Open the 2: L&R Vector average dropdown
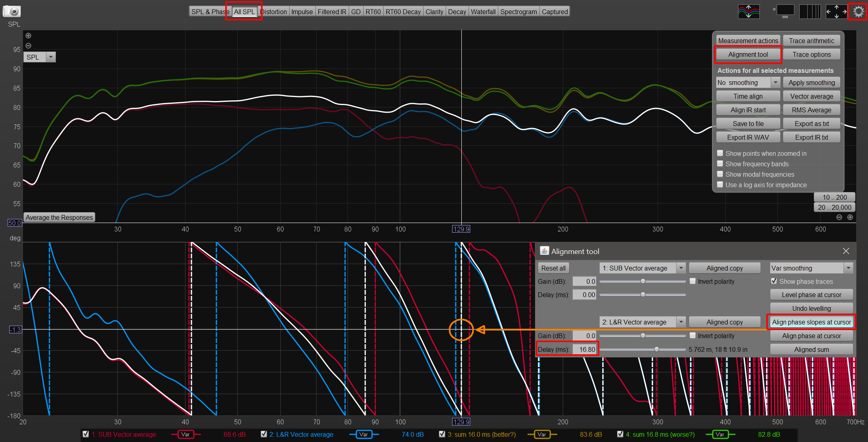 coord(681,322)
